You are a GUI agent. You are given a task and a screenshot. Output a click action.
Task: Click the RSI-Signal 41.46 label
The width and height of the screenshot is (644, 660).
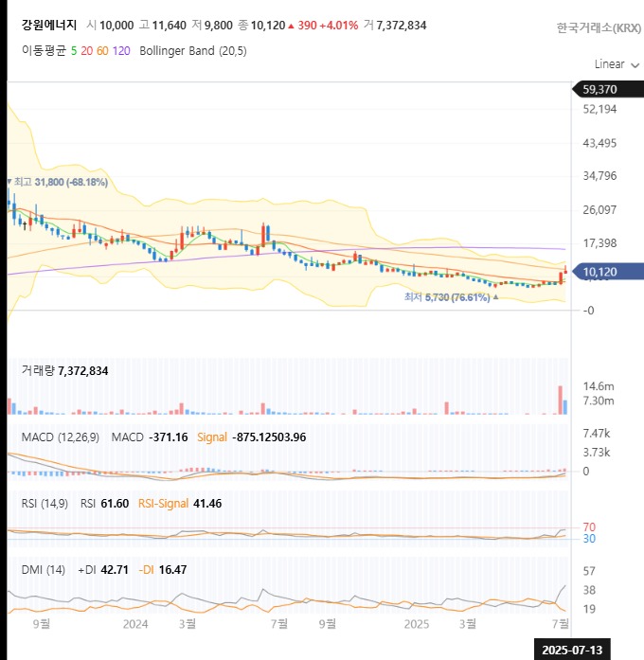[180, 504]
